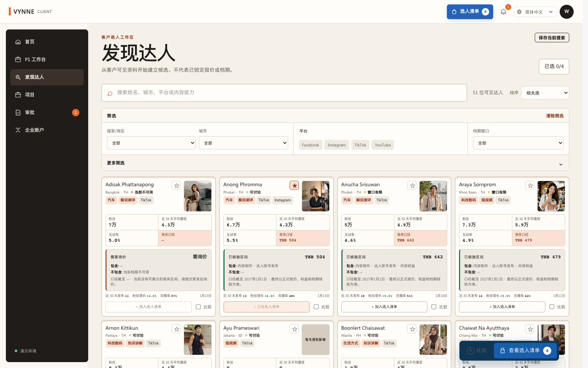Star Adisak Phattanapong as favorite
588x368 pixels.
point(177,185)
